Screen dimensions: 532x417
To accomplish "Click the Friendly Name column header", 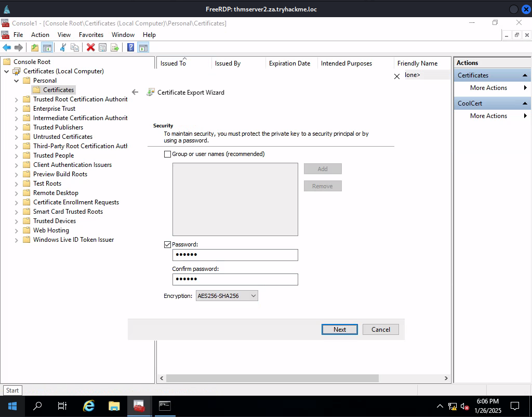I will point(422,63).
